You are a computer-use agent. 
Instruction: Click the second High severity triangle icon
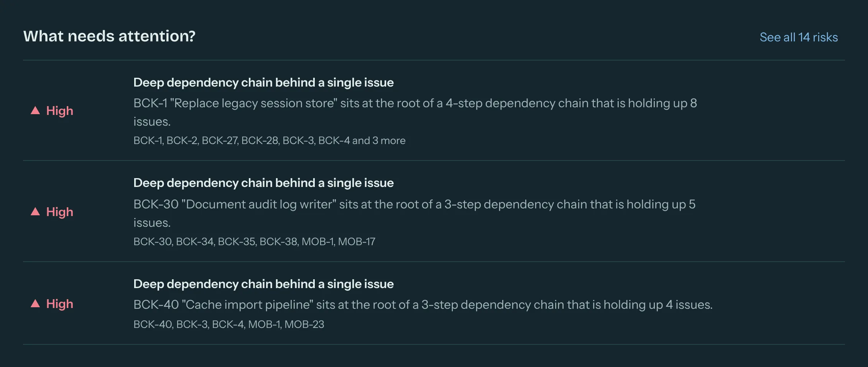35,212
